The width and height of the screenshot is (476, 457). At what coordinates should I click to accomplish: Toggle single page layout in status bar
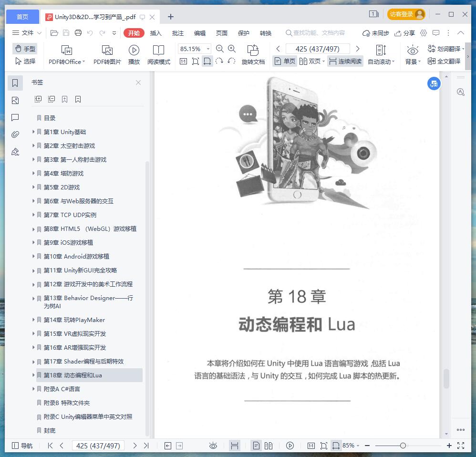point(256,446)
